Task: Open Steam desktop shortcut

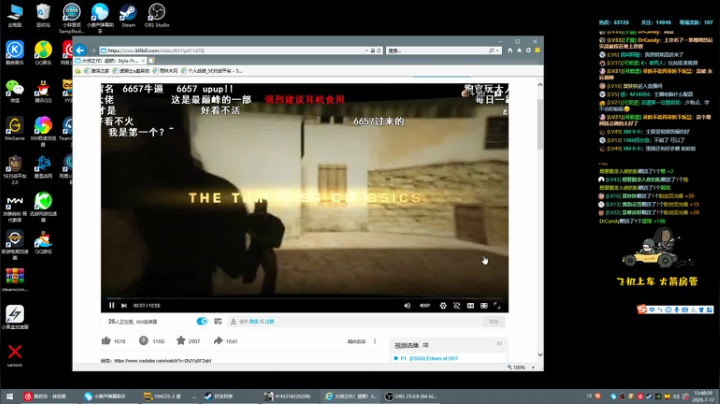Action: [x=128, y=15]
